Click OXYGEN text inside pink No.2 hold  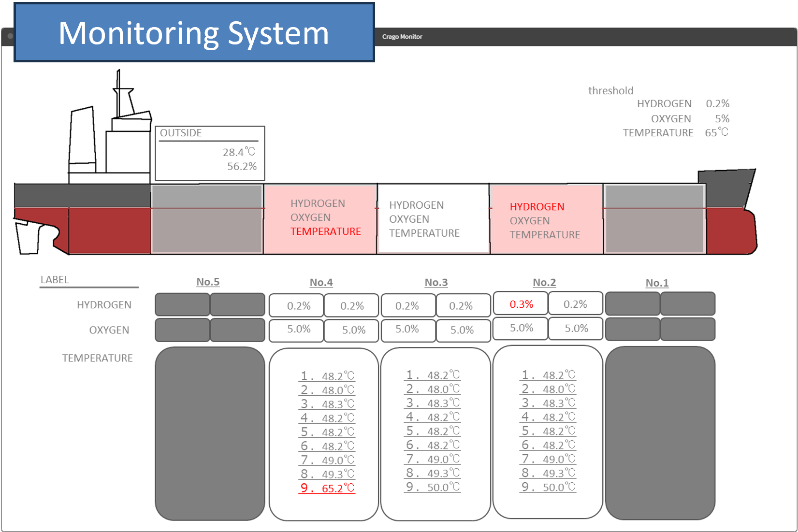(x=530, y=221)
